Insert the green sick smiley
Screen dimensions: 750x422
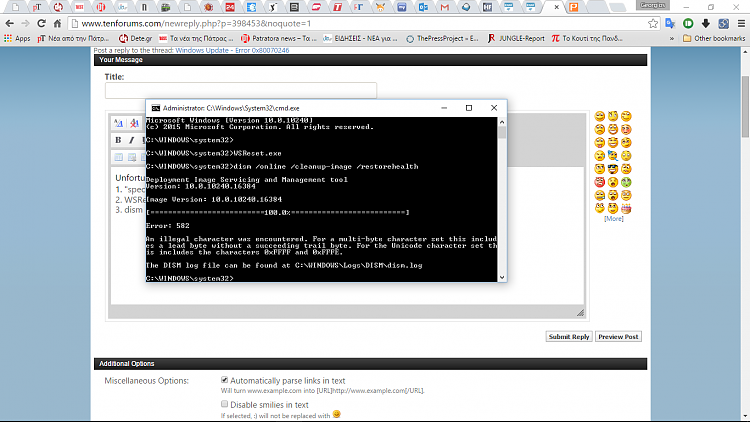click(x=626, y=182)
